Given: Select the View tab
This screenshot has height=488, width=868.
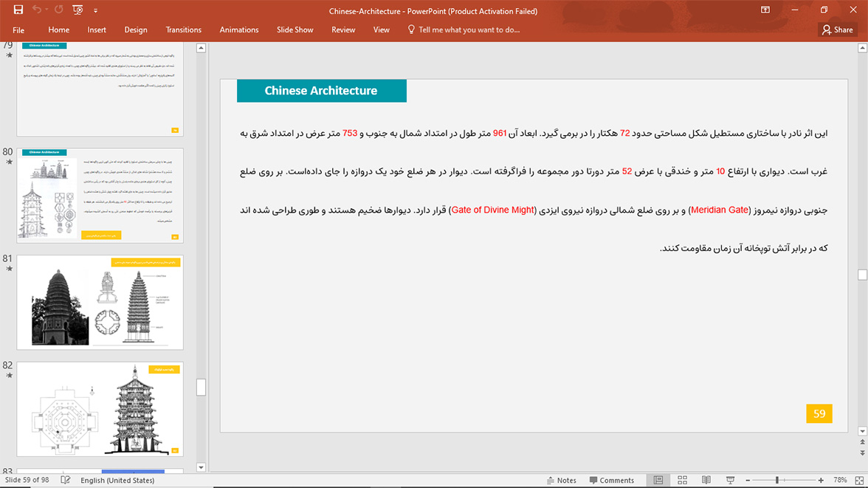Looking at the screenshot, I should [x=382, y=30].
